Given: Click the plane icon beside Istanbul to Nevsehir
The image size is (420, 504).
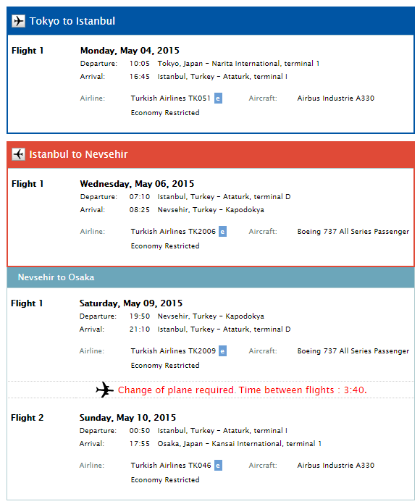Looking at the screenshot, I should (18, 154).
